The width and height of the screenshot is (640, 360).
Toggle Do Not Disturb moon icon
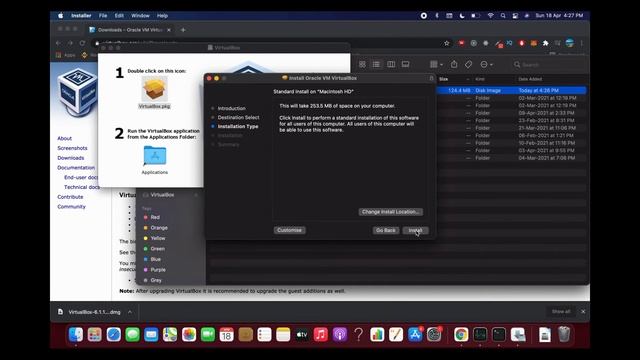click(462, 16)
